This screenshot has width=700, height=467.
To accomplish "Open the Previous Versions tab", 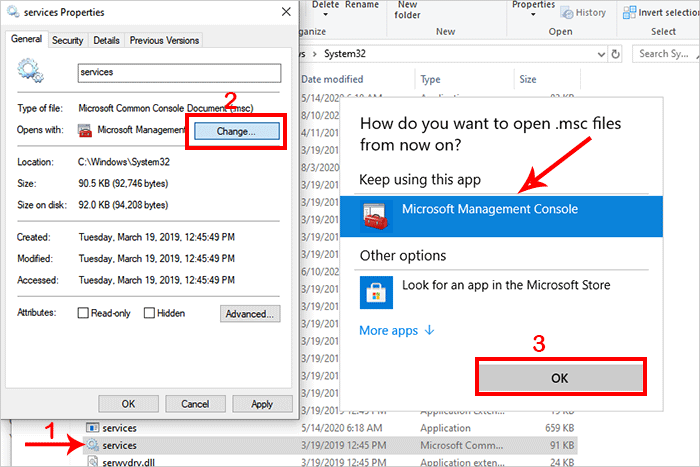I will coord(164,40).
